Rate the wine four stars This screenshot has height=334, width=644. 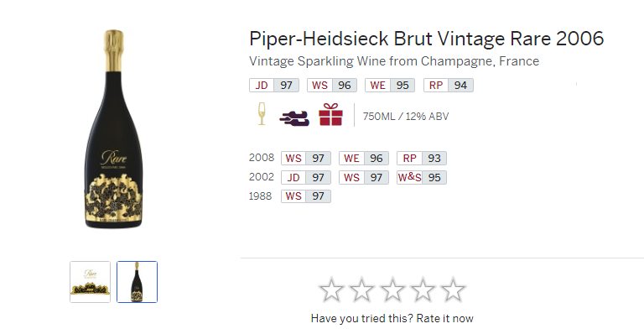423,290
